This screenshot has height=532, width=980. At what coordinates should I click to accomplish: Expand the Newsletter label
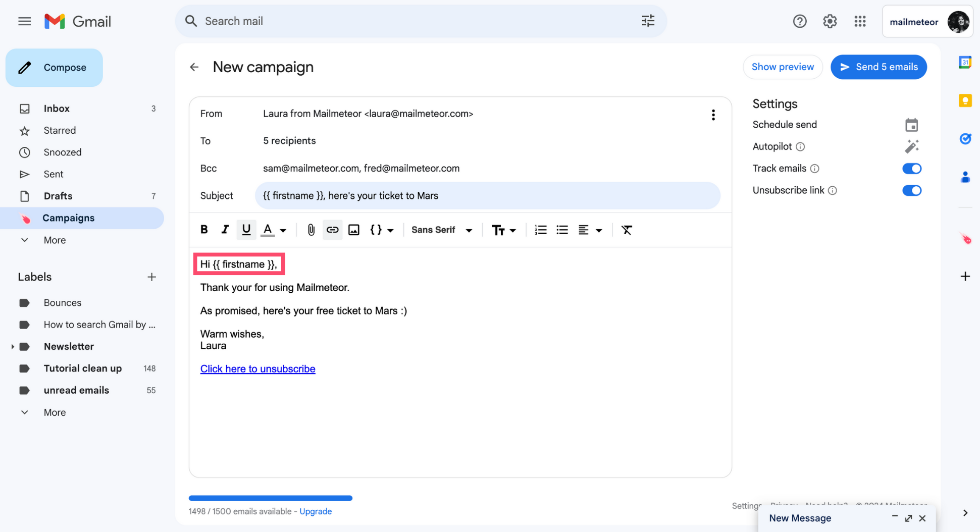[12, 347]
